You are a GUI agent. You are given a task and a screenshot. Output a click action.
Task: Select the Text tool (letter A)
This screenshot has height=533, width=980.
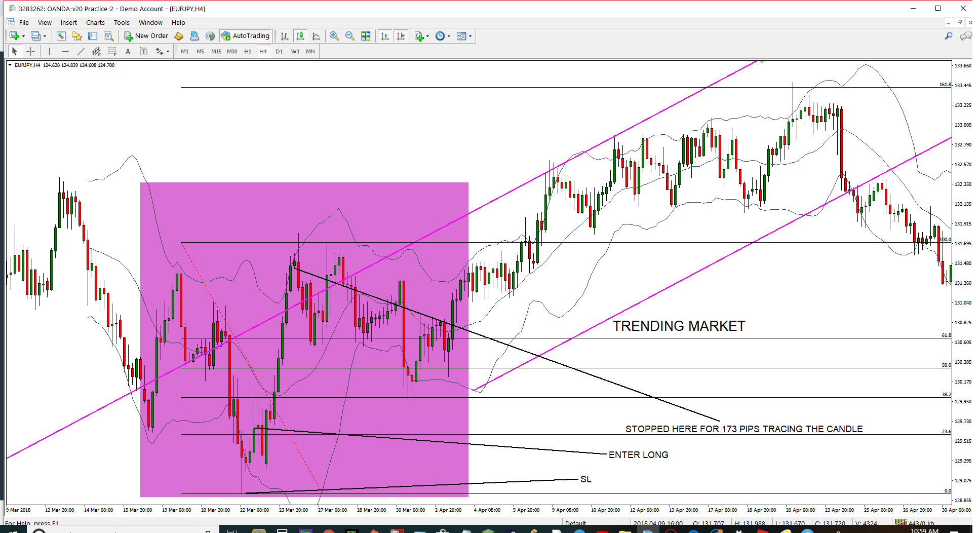point(128,51)
